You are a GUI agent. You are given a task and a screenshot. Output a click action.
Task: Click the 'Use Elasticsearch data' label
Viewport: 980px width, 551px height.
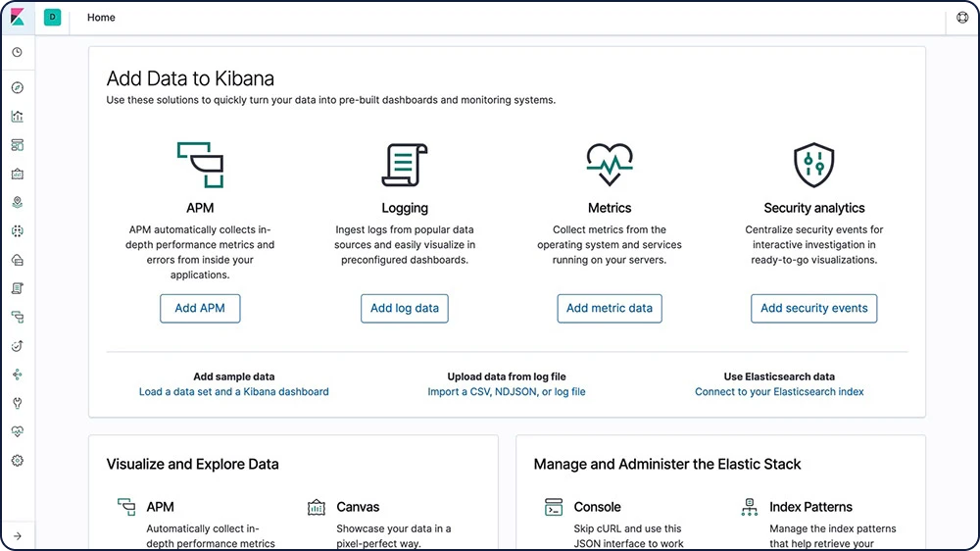[x=779, y=376]
